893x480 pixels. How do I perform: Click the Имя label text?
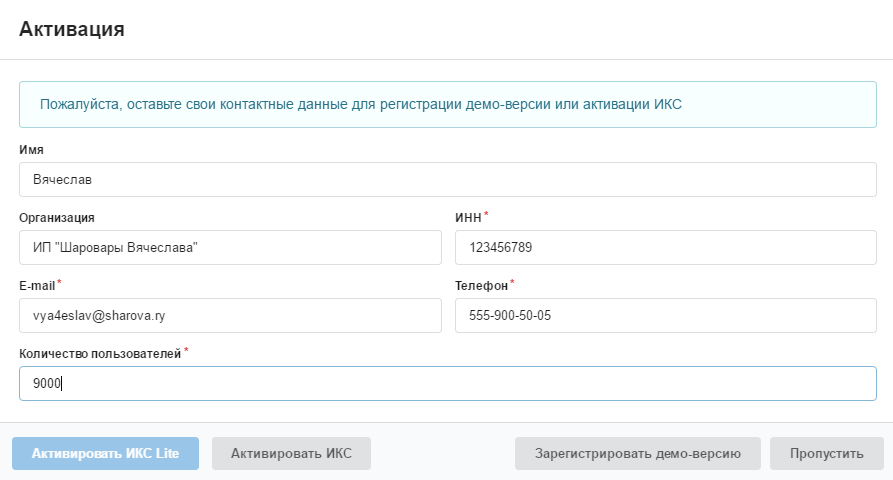pos(31,149)
